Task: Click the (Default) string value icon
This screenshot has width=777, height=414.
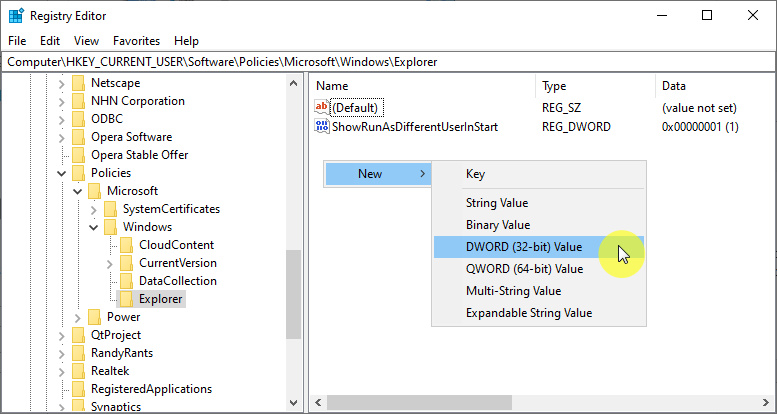Action: point(322,107)
